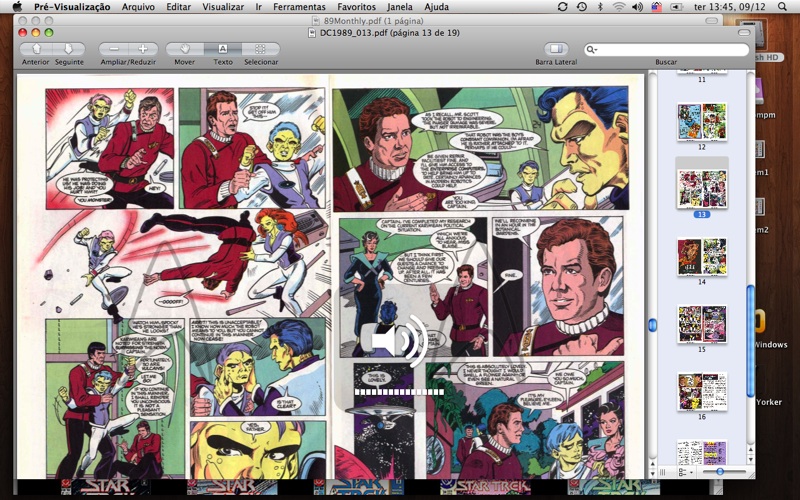Select page 12 thumbnail in sidebar
Viewport: 800px width, 500px height.
click(x=702, y=122)
